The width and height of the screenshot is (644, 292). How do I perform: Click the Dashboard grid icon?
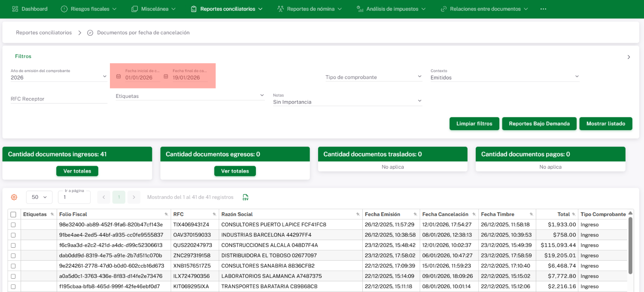click(x=15, y=9)
